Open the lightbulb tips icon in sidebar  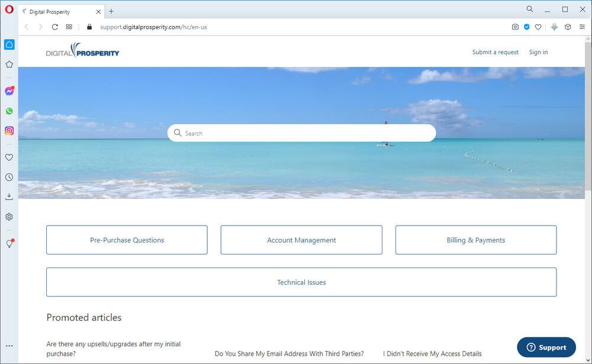(9, 243)
